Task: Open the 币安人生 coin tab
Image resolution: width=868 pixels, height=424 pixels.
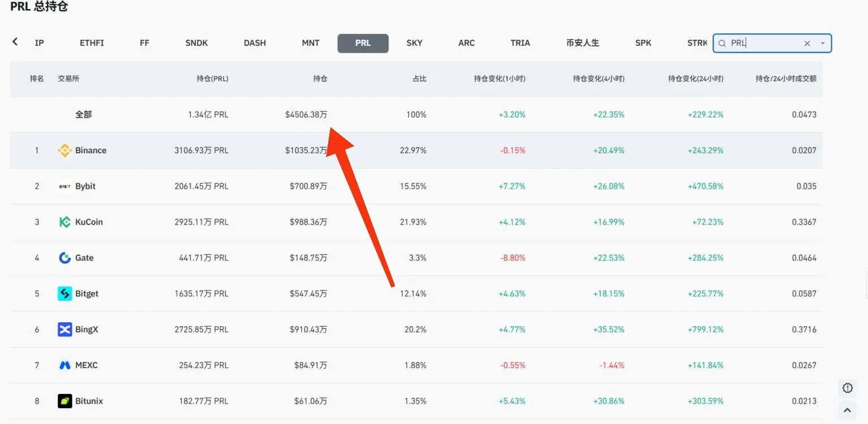Action: click(x=582, y=43)
